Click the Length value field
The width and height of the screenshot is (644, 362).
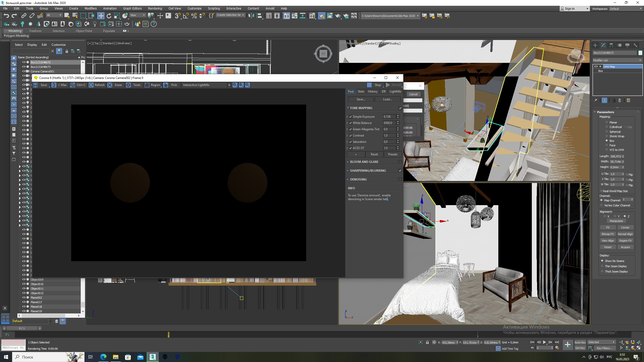pos(616,156)
